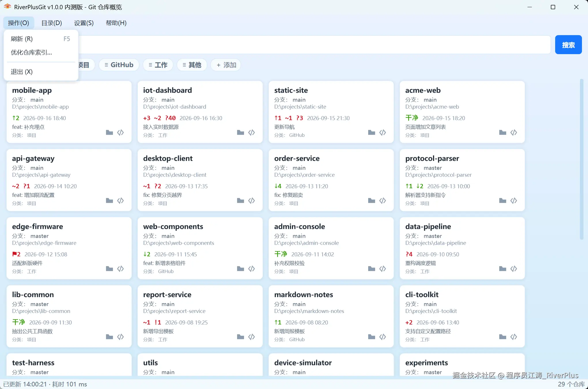Click code icon on protocol-parser card

514,200
